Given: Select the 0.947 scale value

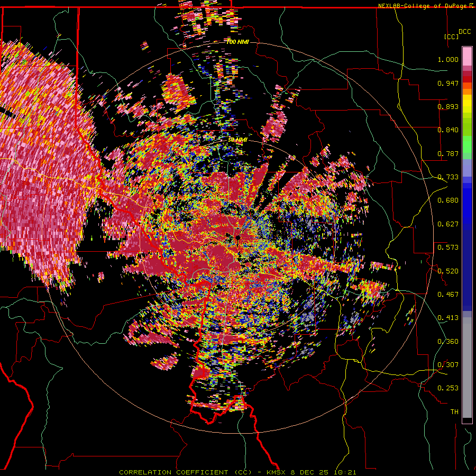Looking at the screenshot, I should point(448,83).
